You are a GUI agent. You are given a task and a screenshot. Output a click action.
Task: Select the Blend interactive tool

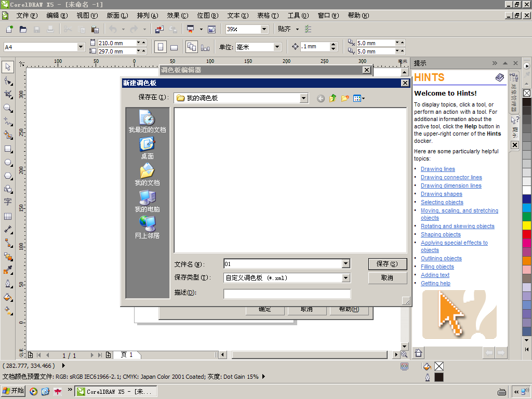tap(7, 257)
